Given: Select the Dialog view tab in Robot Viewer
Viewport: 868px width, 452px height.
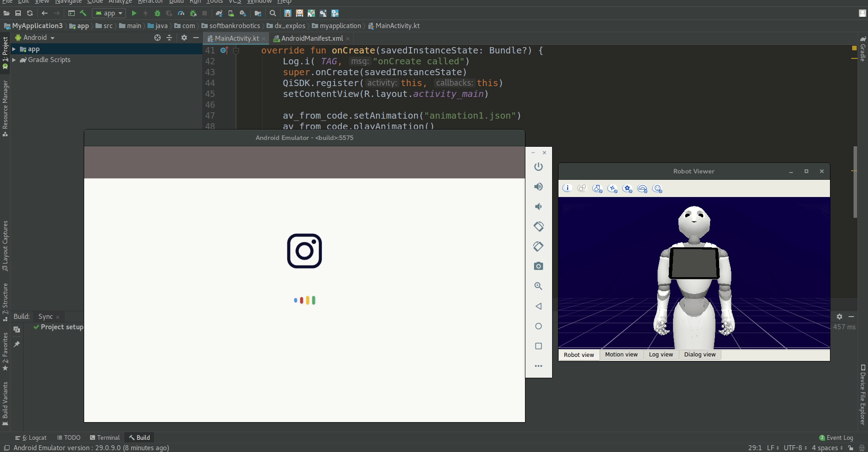Looking at the screenshot, I should 700,355.
